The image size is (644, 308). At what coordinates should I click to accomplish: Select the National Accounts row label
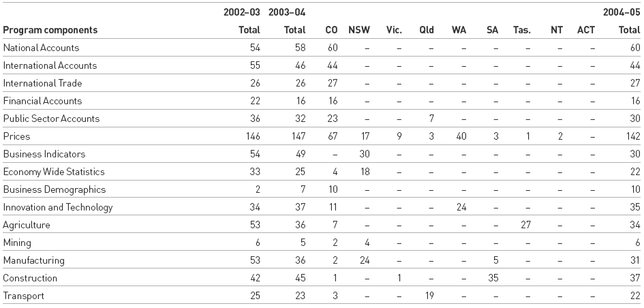42,48
